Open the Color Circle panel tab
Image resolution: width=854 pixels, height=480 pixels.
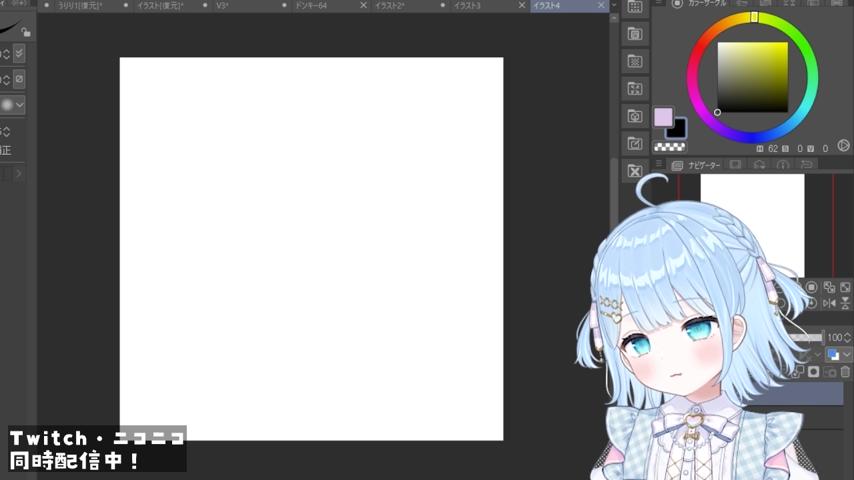(x=702, y=4)
